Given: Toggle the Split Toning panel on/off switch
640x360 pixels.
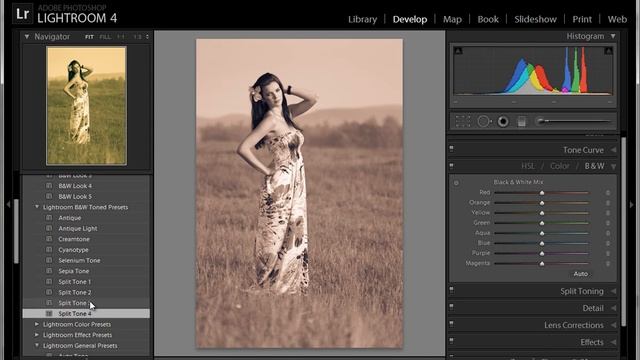Looking at the screenshot, I should click(451, 290).
